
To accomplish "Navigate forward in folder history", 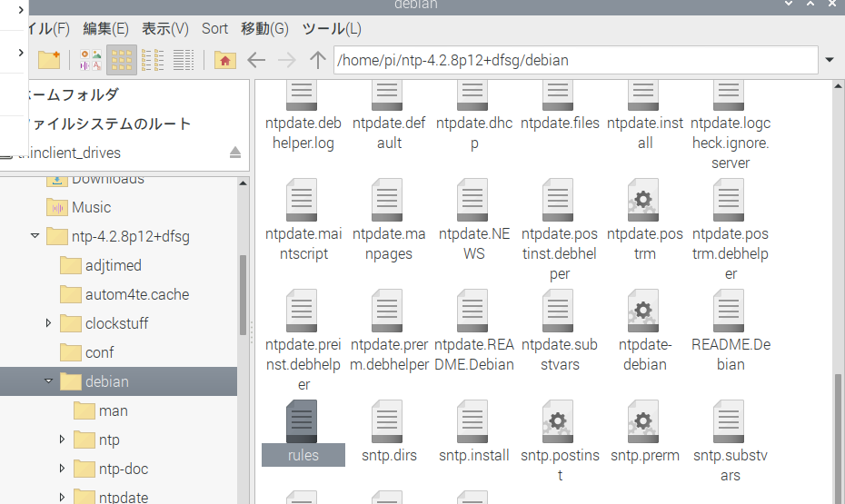I will point(287,60).
